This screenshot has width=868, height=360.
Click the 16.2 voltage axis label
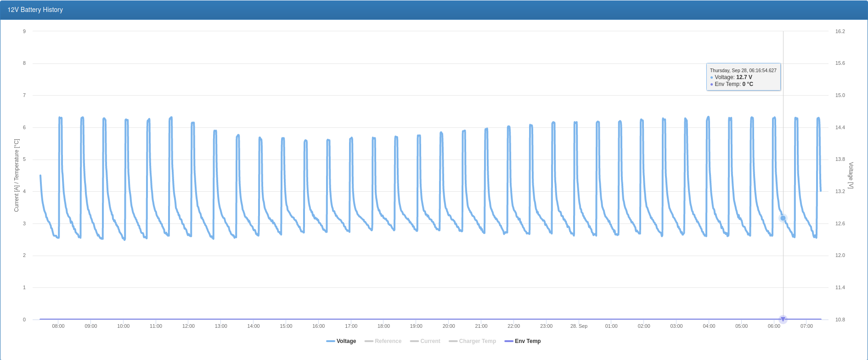[840, 31]
